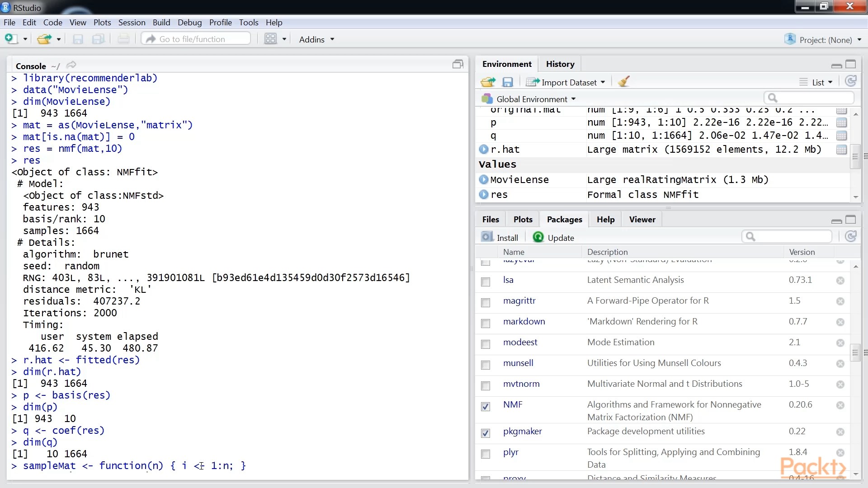Remove the munsell package with X icon
The image size is (868, 488).
click(840, 364)
